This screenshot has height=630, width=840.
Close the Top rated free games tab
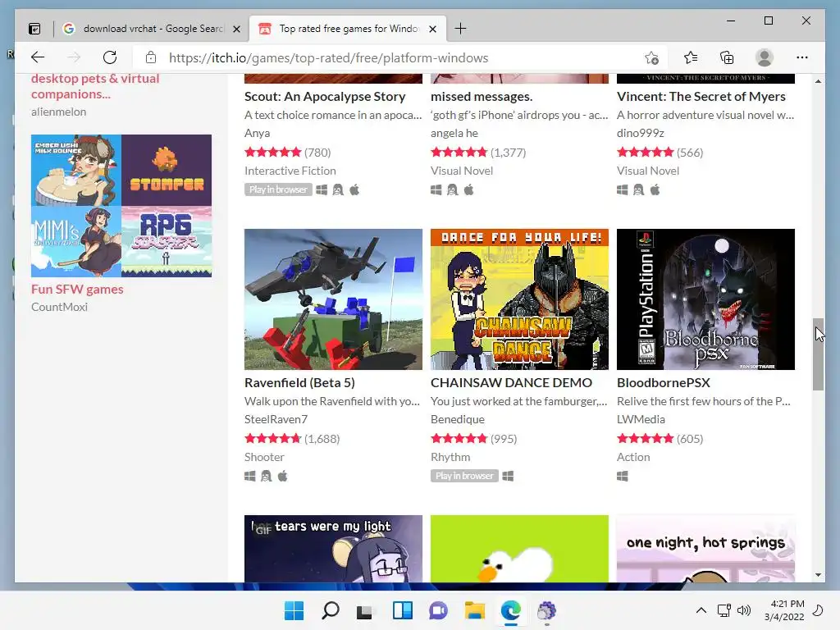(433, 29)
